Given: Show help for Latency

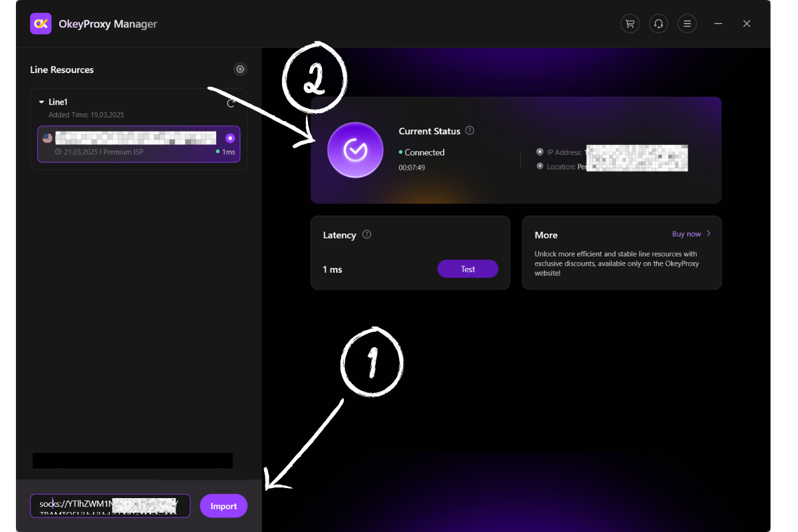Looking at the screenshot, I should pos(366,235).
